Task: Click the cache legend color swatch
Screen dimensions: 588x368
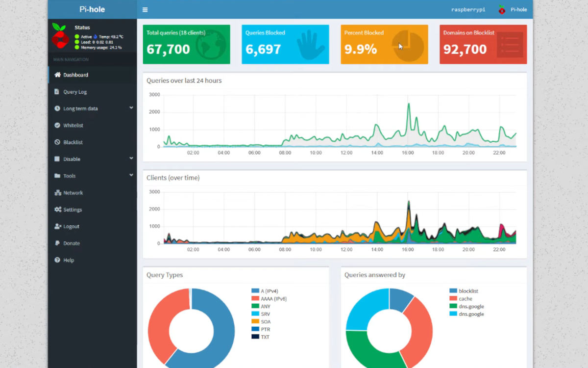Action: [x=453, y=298]
